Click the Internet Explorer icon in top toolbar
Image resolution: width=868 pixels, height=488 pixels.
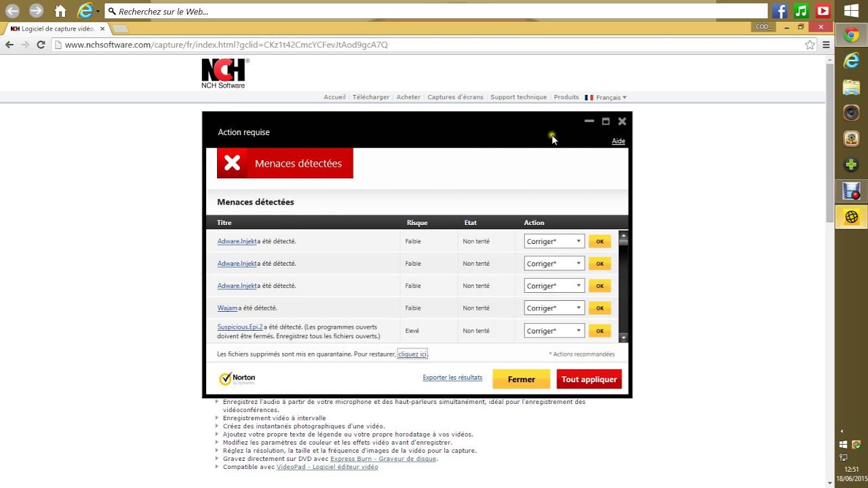pos(85,11)
